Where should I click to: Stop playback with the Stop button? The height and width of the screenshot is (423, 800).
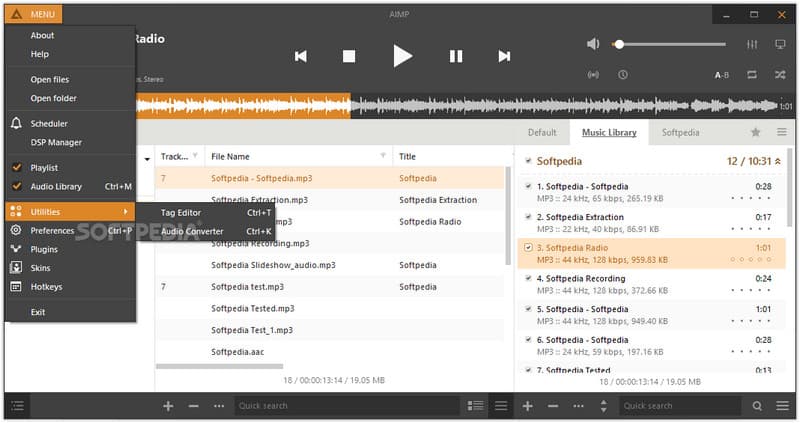349,56
